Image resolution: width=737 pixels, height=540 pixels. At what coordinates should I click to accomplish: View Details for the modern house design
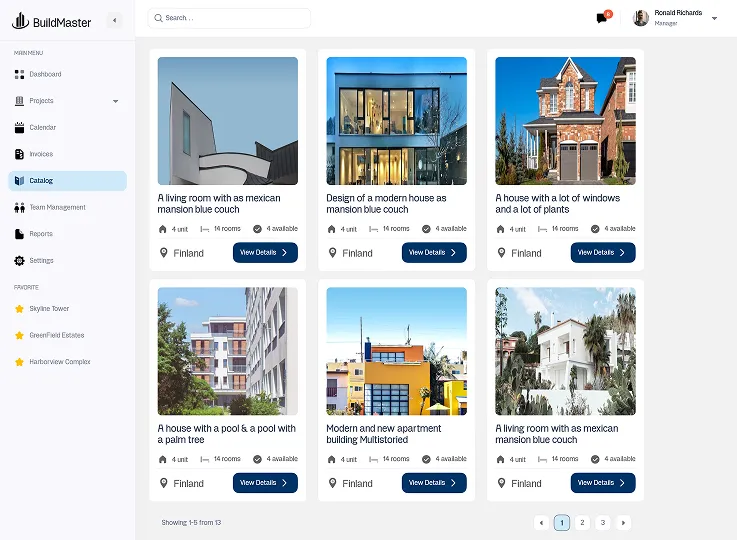[434, 253]
